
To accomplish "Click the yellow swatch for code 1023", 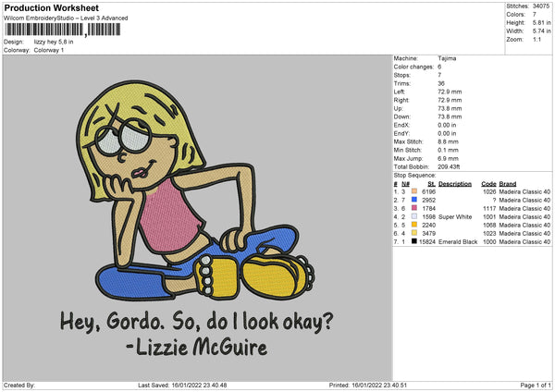I will (414, 233).
